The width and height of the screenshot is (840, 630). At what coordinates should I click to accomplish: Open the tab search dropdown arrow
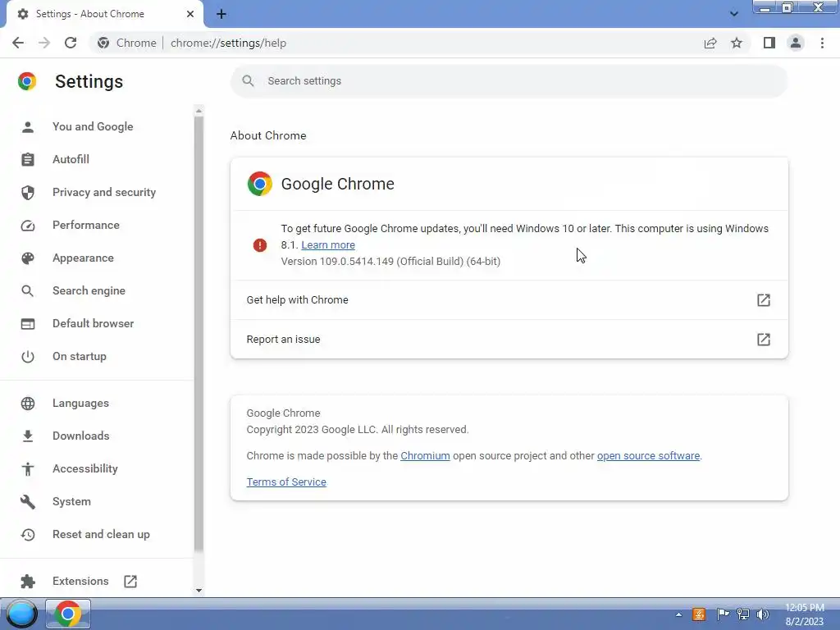click(x=734, y=14)
